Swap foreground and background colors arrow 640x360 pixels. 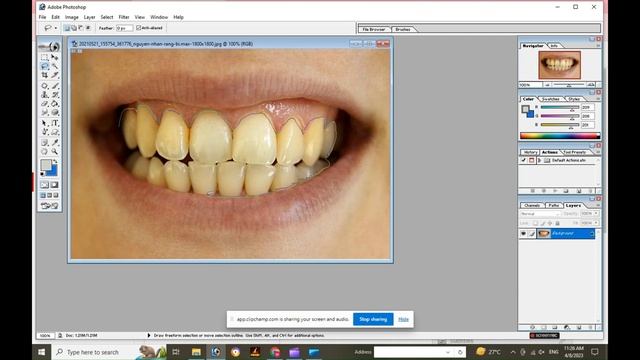tap(56, 161)
